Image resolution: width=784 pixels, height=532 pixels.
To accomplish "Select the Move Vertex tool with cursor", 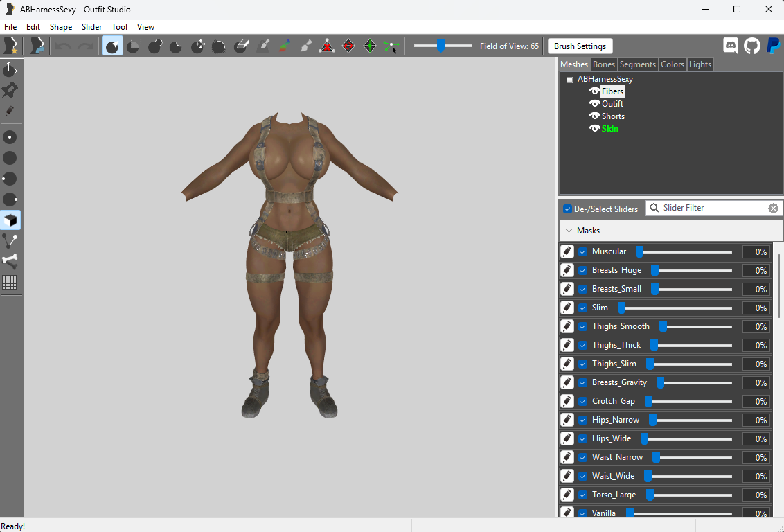I will tap(391, 46).
